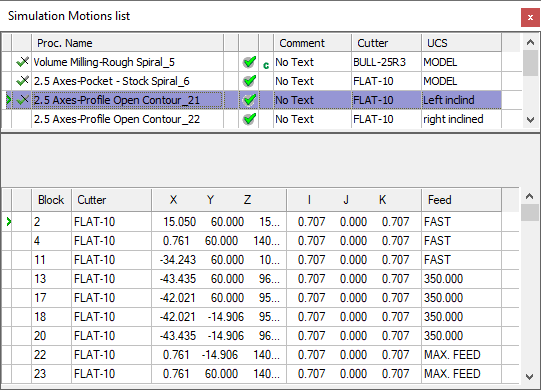Screen dimensions: 541x390
Task: Click green checkmark for Profile Open Contour_21
Action: [x=249, y=100]
